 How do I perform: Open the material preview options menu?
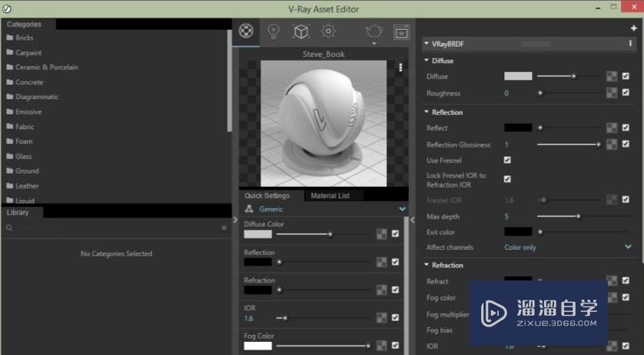400,68
